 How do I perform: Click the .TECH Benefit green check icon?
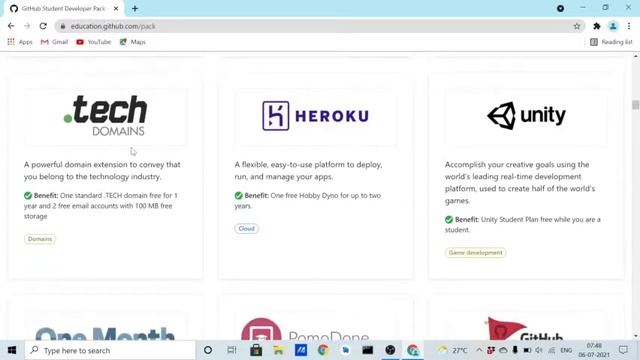[28, 196]
